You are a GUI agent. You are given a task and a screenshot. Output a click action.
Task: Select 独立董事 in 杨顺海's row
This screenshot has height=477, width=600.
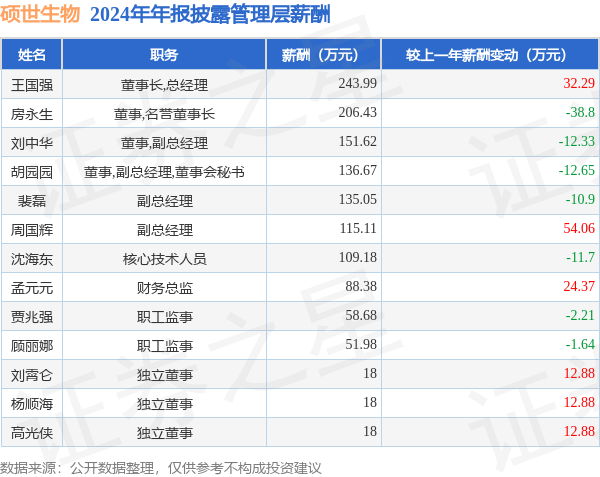(165, 405)
